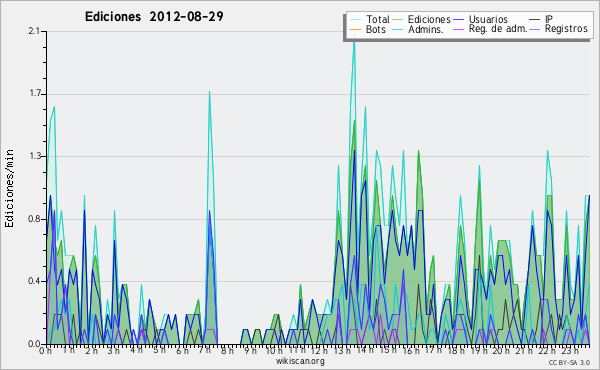This screenshot has height=370, width=600.
Task: Click the orange Bots color line
Action: pyautogui.click(x=355, y=29)
